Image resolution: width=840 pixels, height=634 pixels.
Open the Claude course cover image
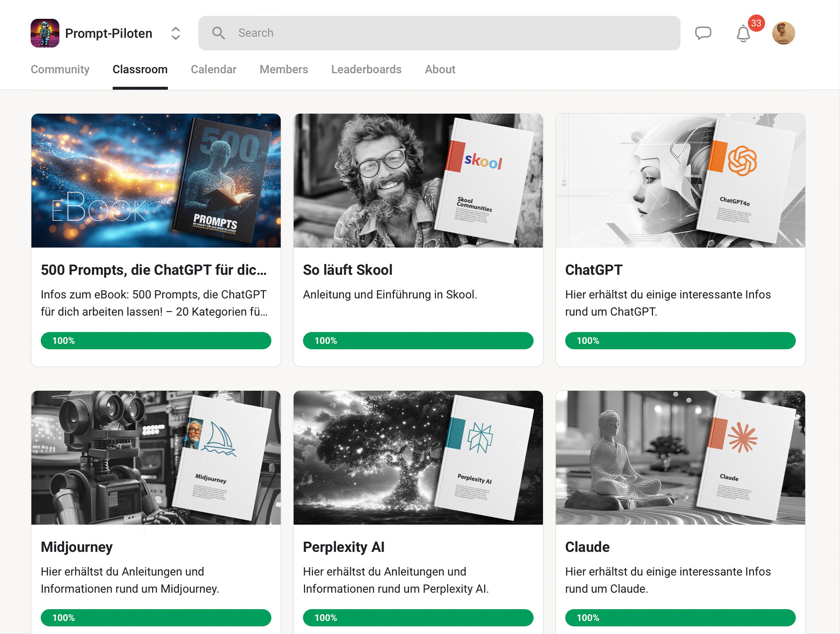(680, 458)
